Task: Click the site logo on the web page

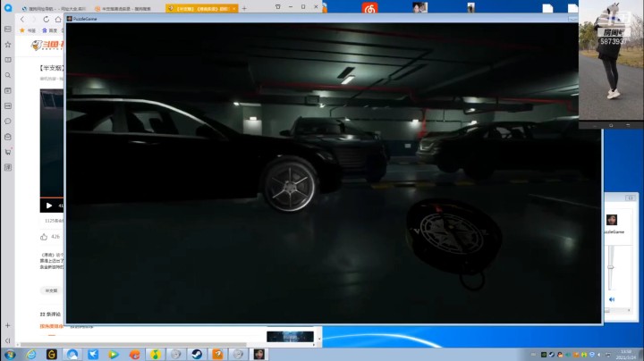Action: [47, 46]
